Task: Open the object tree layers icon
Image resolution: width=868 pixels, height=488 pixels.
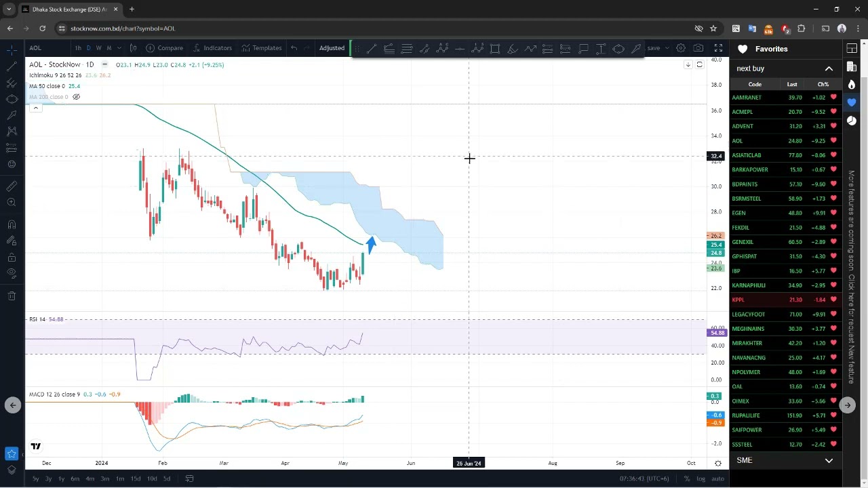Action: click(12, 470)
